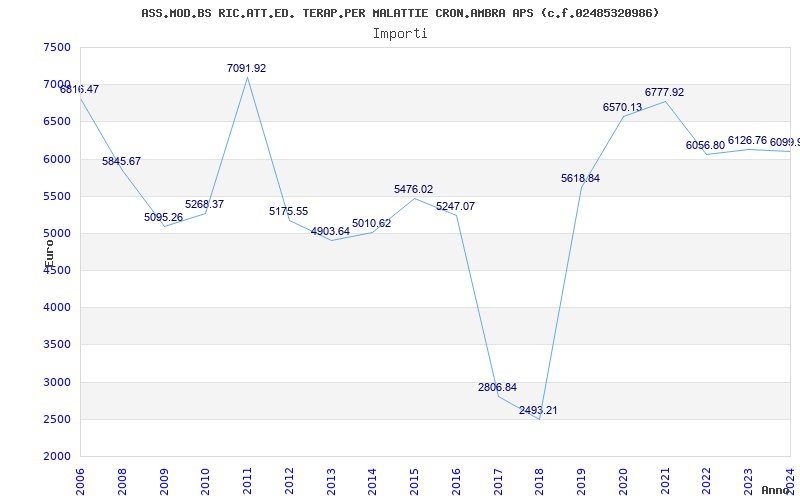Viewport: 800px width, 500px height.
Task: Click the 2016 x-axis year label
Action: 456,481
